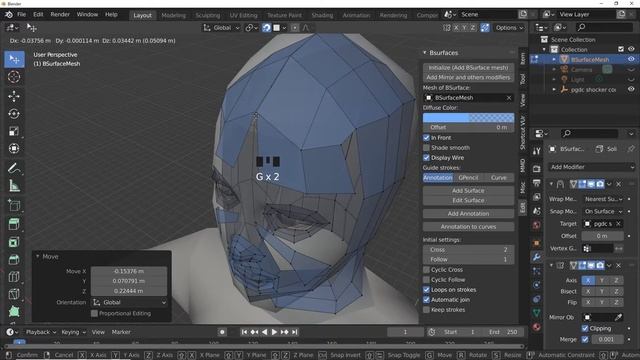Image resolution: width=640 pixels, height=360 pixels.
Task: Collapse the Bsurfaces panel
Action: pos(425,53)
